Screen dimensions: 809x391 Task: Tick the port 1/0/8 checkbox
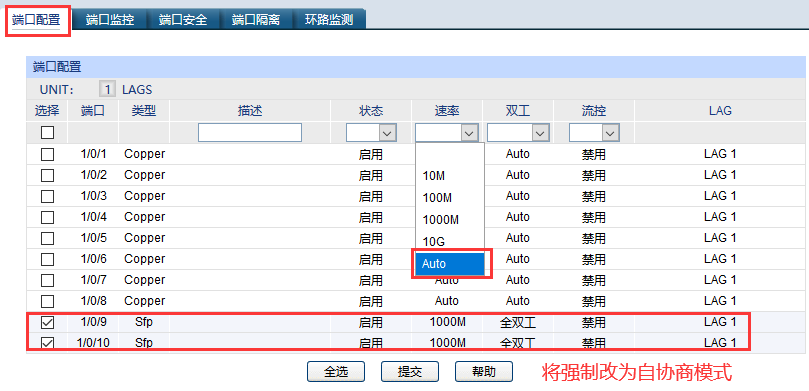(x=47, y=301)
